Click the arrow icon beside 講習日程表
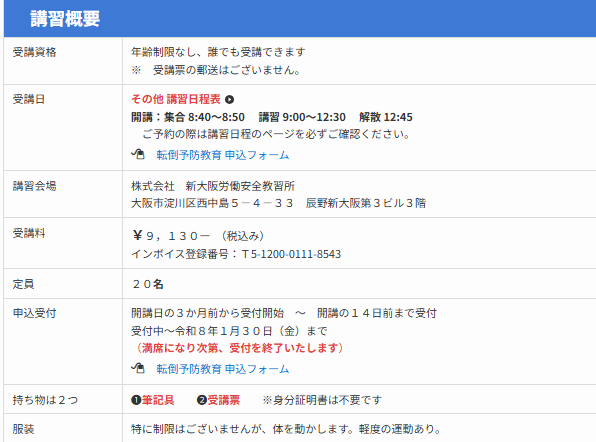 (x=229, y=100)
